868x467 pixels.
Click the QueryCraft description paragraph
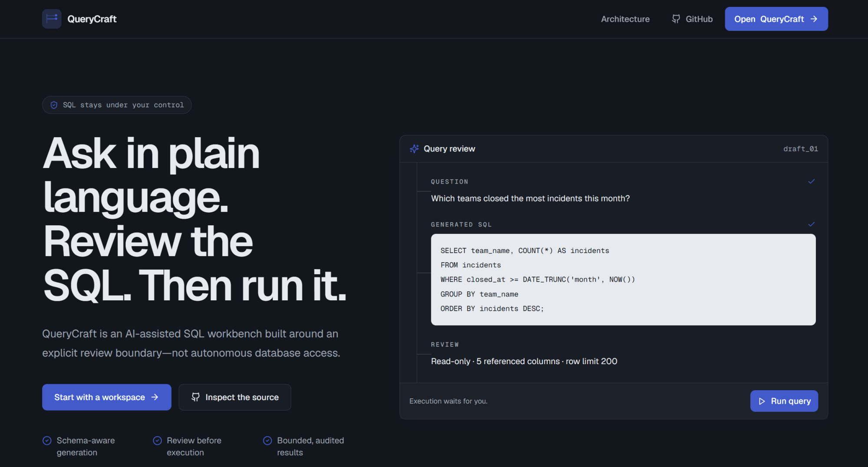[x=191, y=343]
